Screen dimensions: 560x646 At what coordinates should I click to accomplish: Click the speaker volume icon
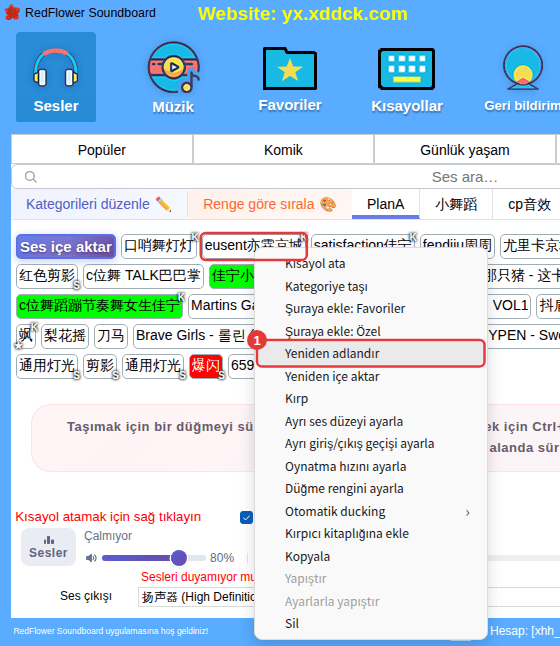(x=91, y=558)
